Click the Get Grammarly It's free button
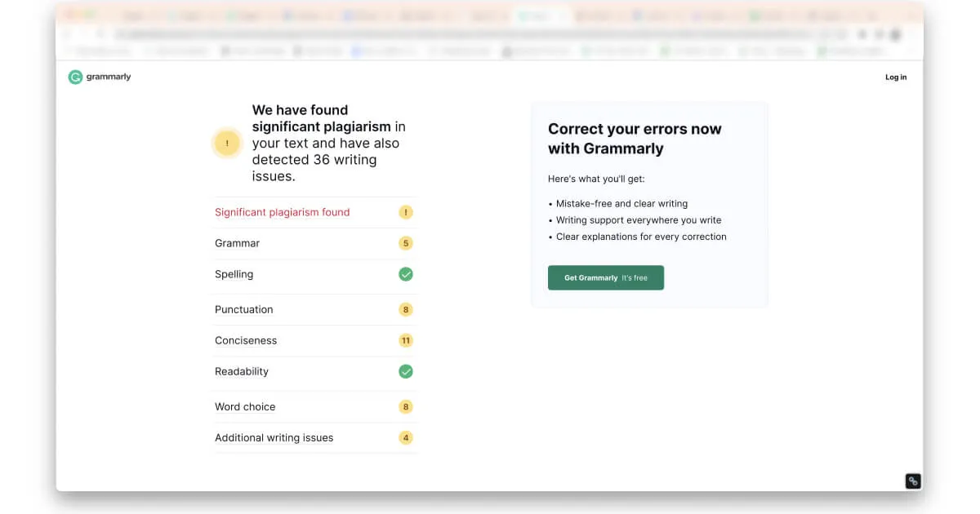The height and width of the screenshot is (514, 980). [606, 277]
